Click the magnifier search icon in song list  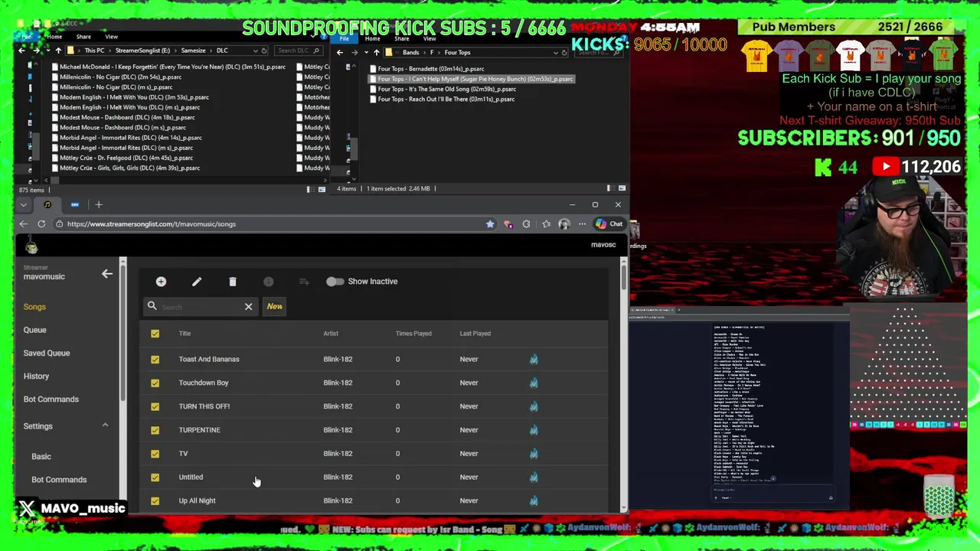[x=152, y=306]
